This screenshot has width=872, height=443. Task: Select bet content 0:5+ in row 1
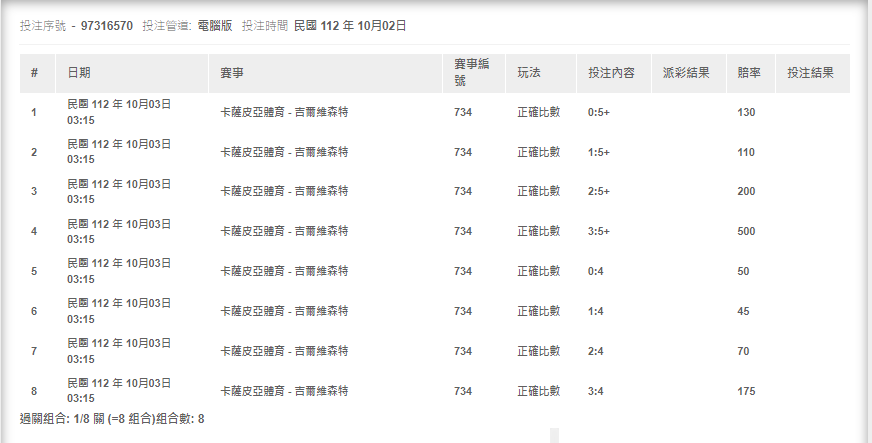[x=598, y=112]
